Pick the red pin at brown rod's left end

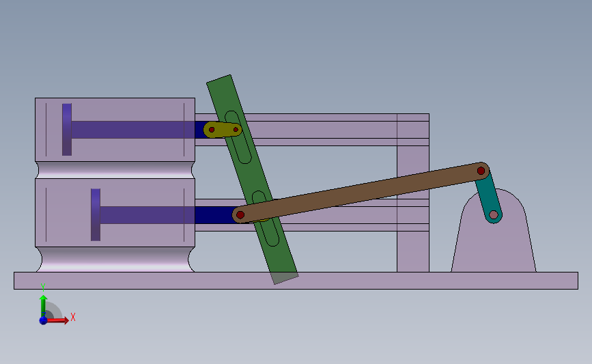coord(240,215)
